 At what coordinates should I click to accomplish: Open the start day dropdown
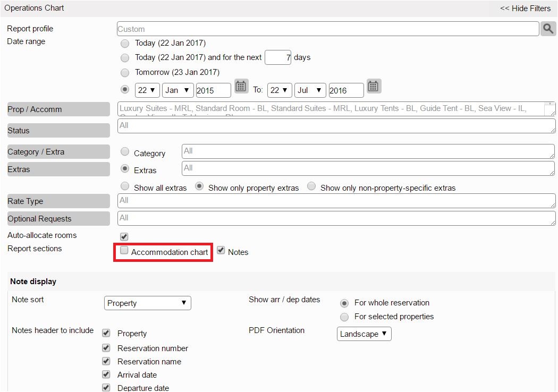[x=147, y=90]
